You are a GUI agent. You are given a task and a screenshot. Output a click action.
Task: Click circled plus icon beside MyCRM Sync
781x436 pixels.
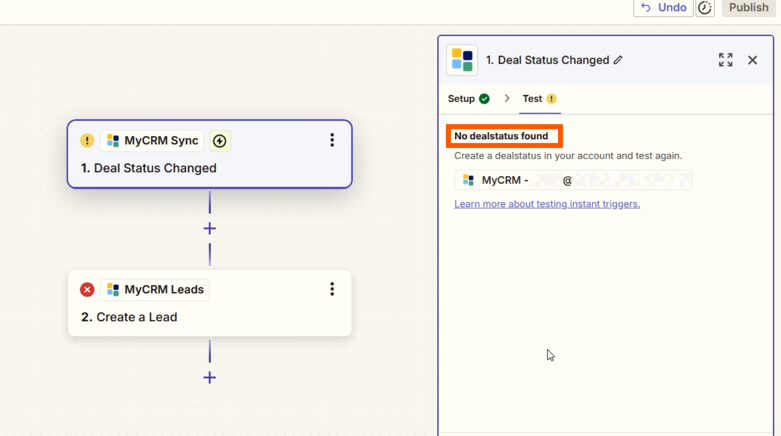pos(220,141)
